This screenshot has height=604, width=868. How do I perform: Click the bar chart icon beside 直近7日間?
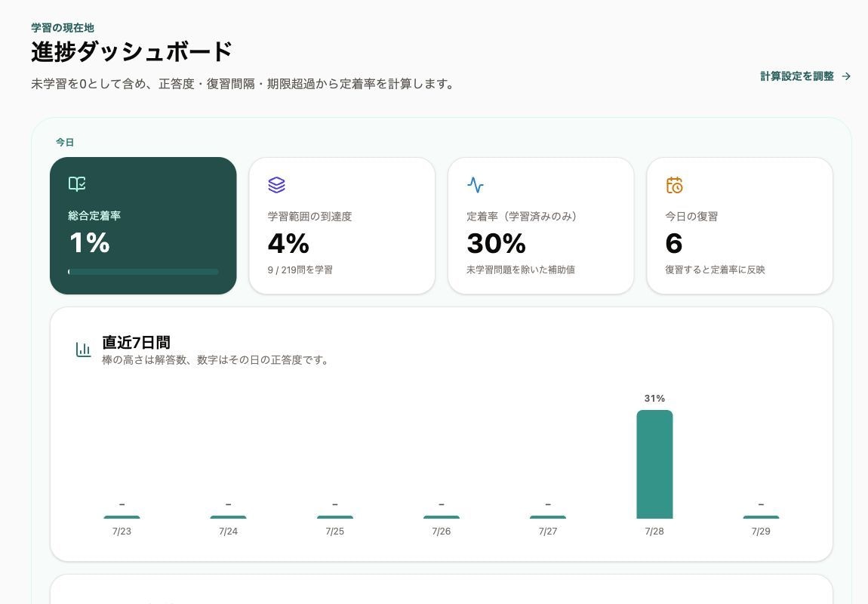click(x=83, y=350)
